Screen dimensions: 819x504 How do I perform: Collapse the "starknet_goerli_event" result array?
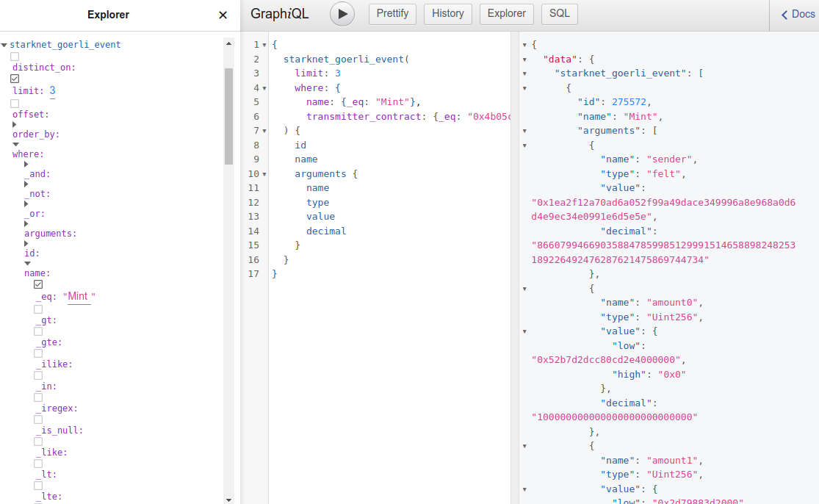coord(524,73)
